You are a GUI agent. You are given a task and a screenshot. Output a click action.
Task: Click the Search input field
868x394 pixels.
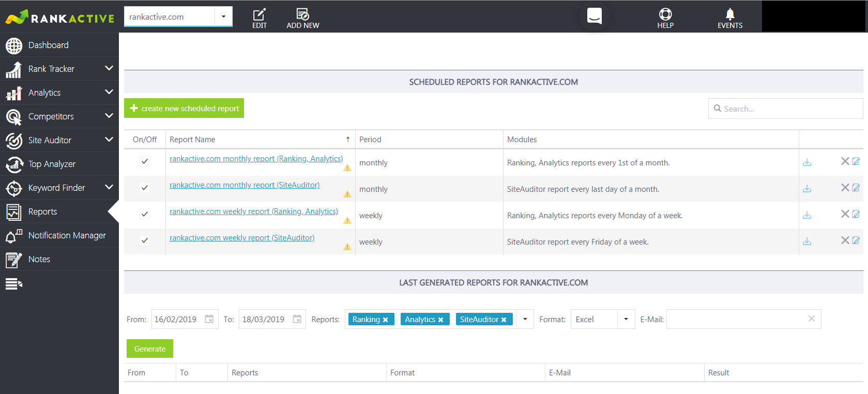(x=786, y=109)
